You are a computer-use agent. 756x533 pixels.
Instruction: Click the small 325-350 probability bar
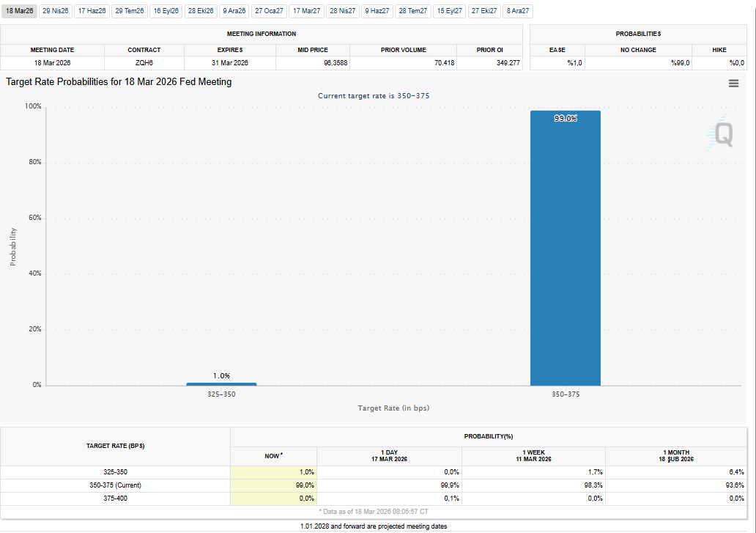(x=221, y=383)
